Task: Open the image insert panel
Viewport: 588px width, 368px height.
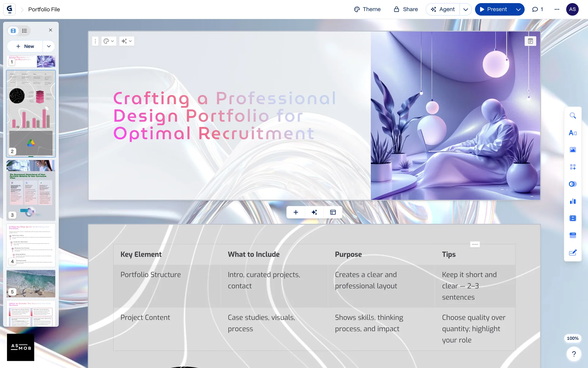Action: 573,150
